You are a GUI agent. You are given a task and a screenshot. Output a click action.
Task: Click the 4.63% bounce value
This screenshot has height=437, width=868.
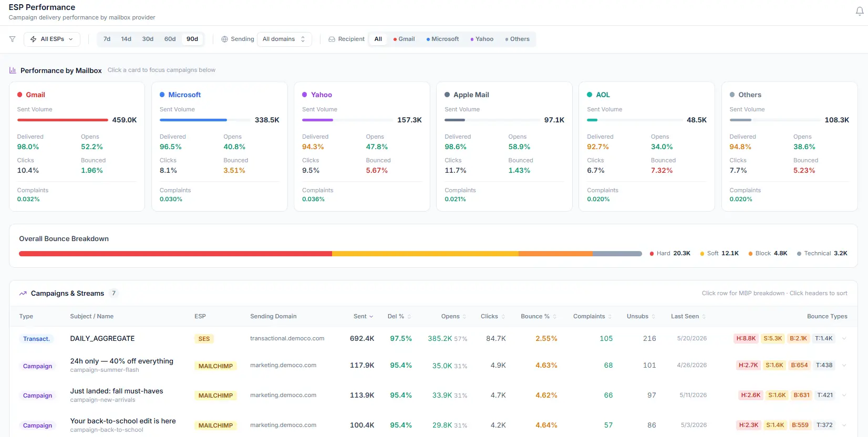pyautogui.click(x=546, y=365)
